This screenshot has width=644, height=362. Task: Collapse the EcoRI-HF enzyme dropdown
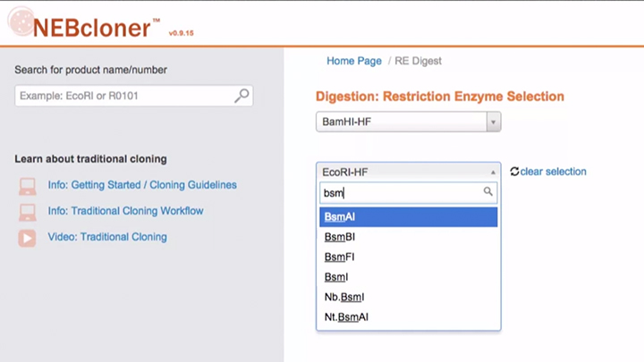pos(492,172)
